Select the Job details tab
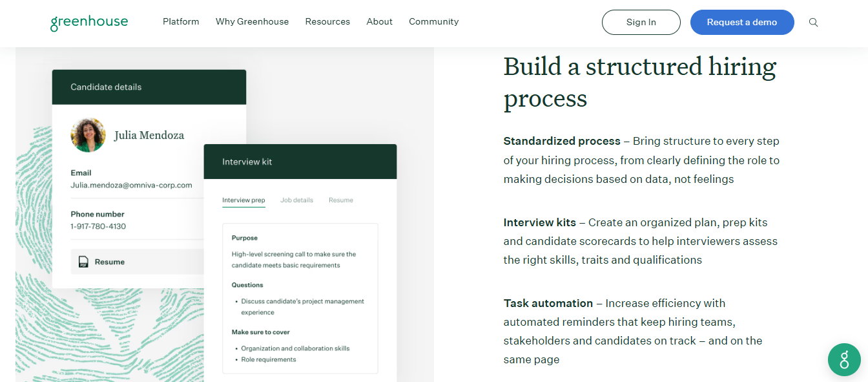 pos(296,200)
